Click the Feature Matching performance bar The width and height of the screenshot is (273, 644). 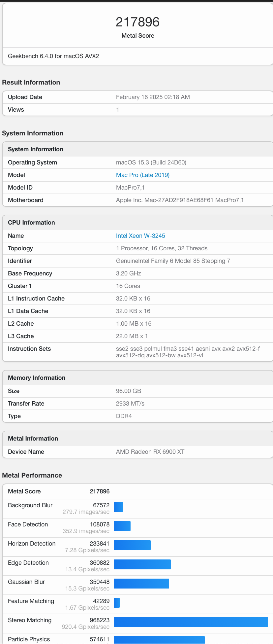(117, 603)
